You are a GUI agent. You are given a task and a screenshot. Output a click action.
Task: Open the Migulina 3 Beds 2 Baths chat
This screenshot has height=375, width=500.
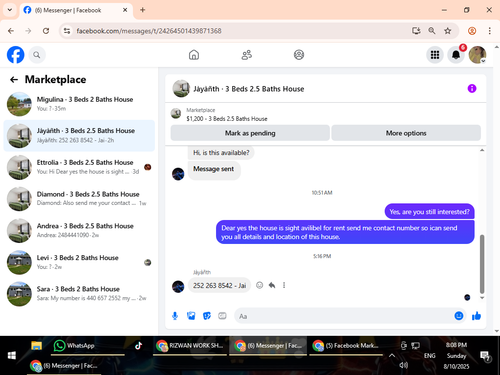(x=79, y=104)
